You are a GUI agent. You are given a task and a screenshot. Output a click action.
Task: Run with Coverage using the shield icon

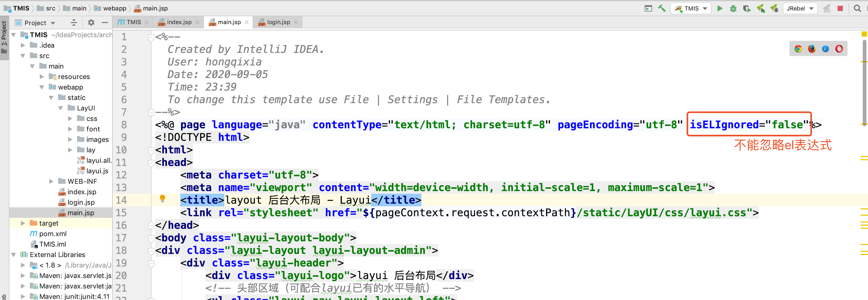[x=747, y=8]
